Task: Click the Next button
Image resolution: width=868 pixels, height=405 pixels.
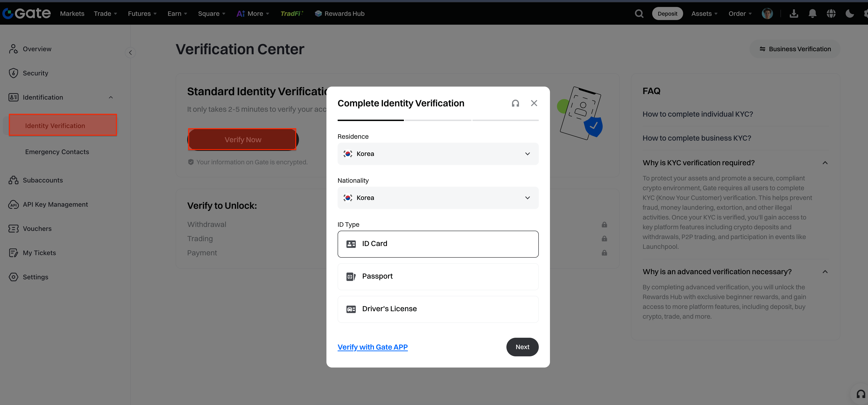Action: 522,347
